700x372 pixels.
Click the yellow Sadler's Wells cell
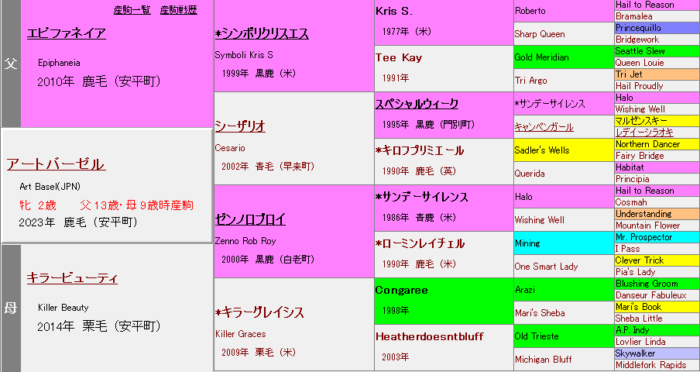point(564,150)
